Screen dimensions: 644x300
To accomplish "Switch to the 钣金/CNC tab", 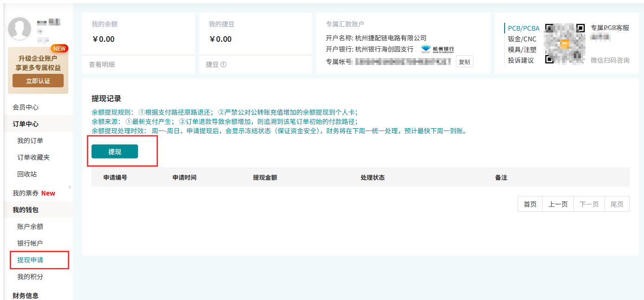I will [522, 39].
